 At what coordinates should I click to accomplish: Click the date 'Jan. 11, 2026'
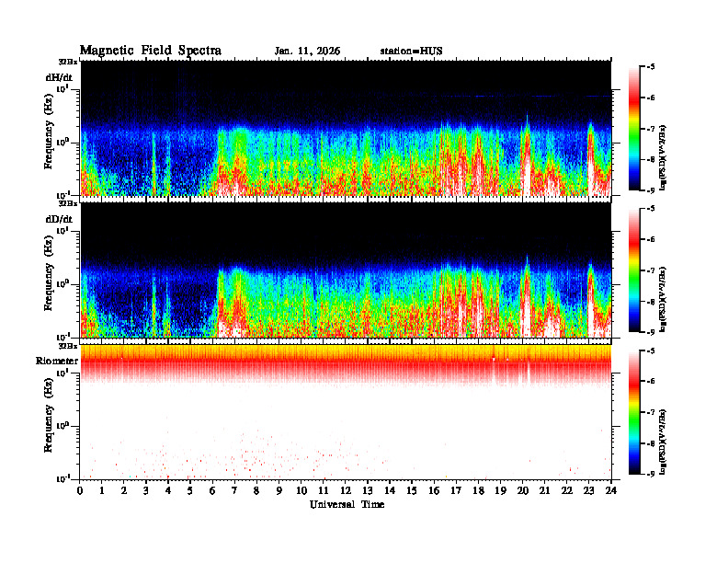(307, 52)
